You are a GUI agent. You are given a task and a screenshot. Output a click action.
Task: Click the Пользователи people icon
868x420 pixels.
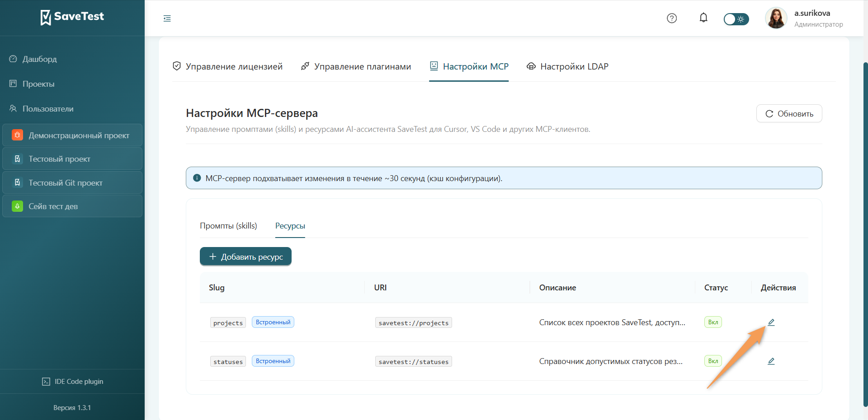point(13,108)
